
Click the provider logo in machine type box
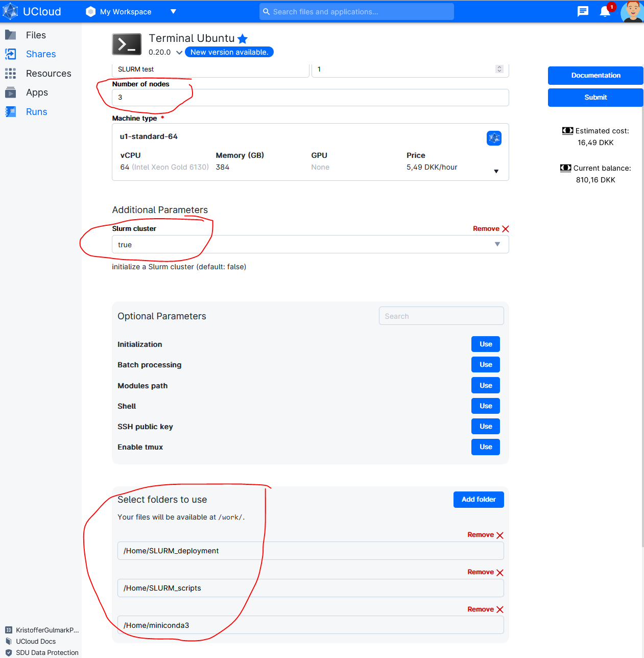(x=494, y=138)
